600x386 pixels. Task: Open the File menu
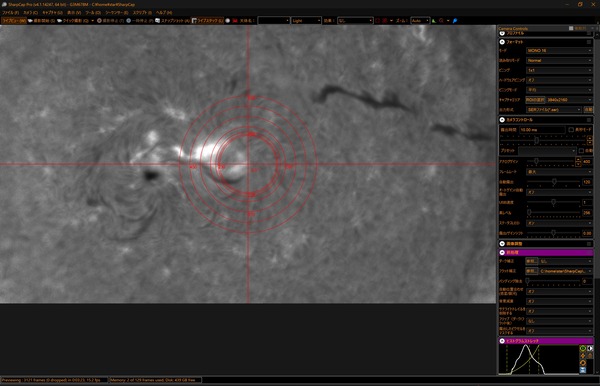[10, 13]
